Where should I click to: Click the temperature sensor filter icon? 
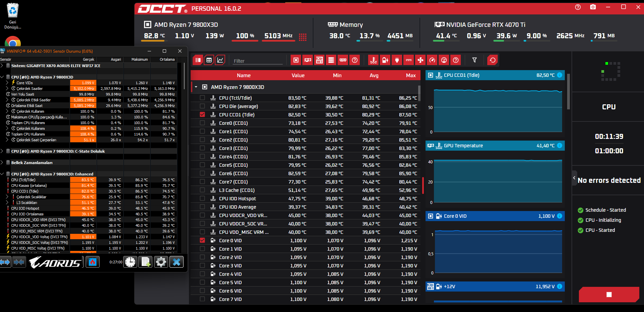pos(373,60)
